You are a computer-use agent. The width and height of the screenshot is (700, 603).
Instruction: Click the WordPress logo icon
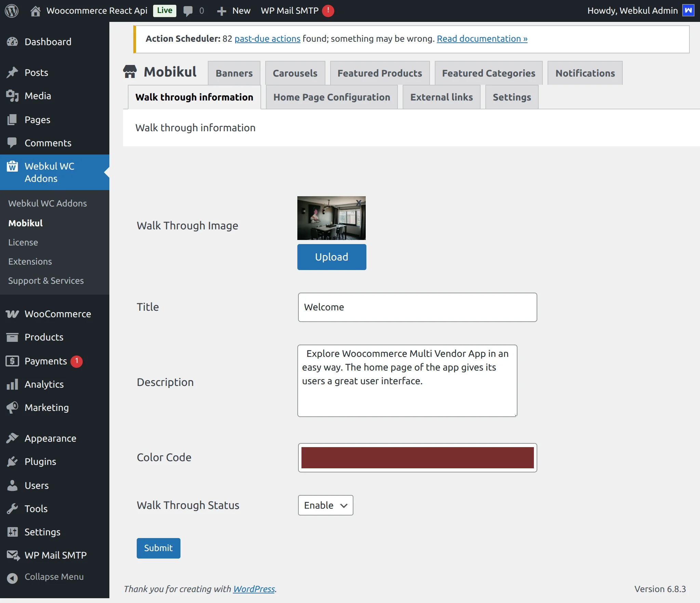pyautogui.click(x=12, y=11)
